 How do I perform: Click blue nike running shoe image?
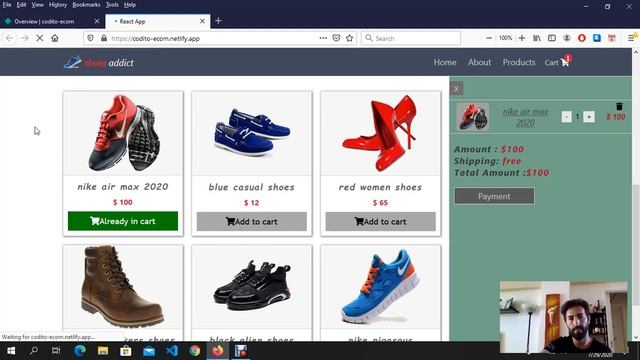(380, 287)
